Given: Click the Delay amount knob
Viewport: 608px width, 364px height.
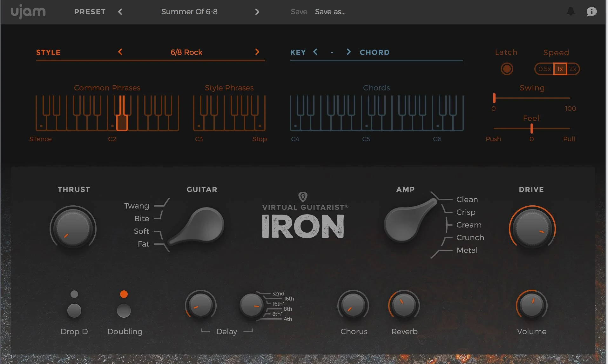Looking at the screenshot, I should 200,305.
